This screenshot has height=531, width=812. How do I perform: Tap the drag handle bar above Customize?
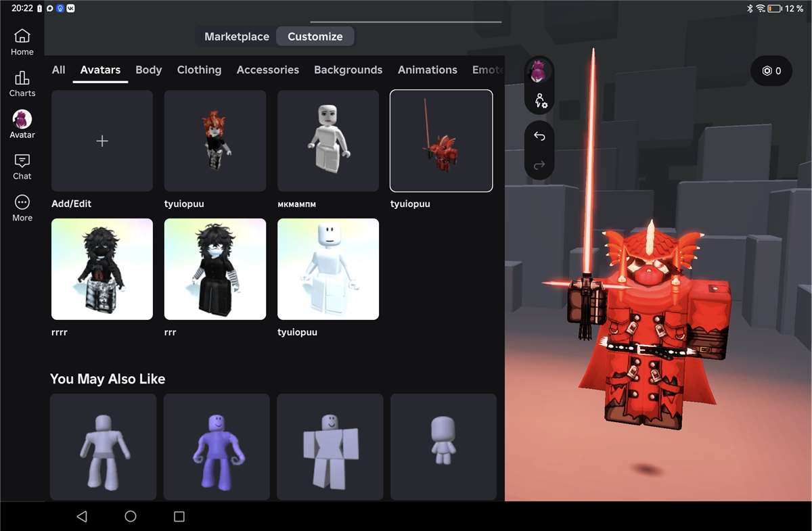406,22
